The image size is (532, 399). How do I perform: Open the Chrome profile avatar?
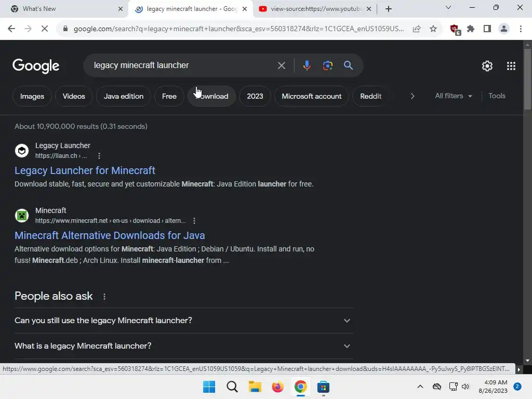coord(504,29)
